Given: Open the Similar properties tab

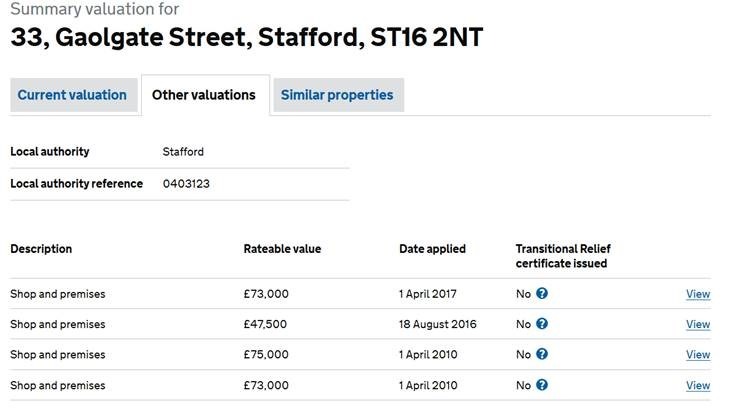Looking at the screenshot, I should coord(337,95).
